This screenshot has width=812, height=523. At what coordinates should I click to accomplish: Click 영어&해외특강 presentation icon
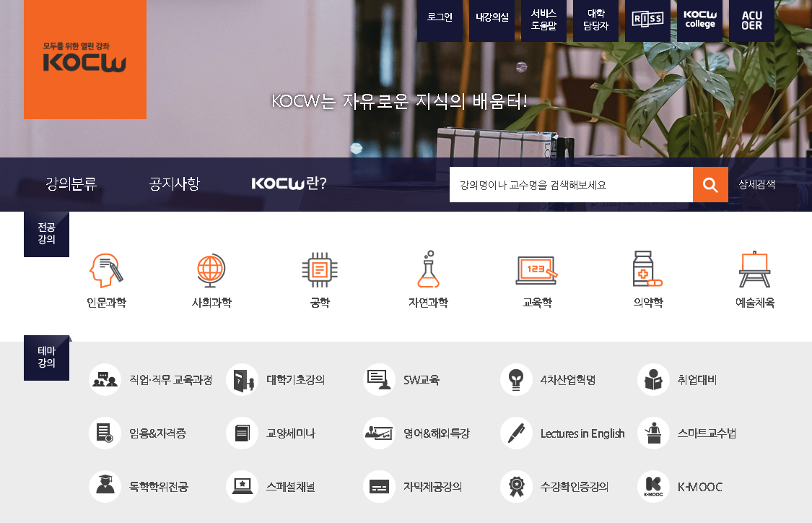[380, 433]
